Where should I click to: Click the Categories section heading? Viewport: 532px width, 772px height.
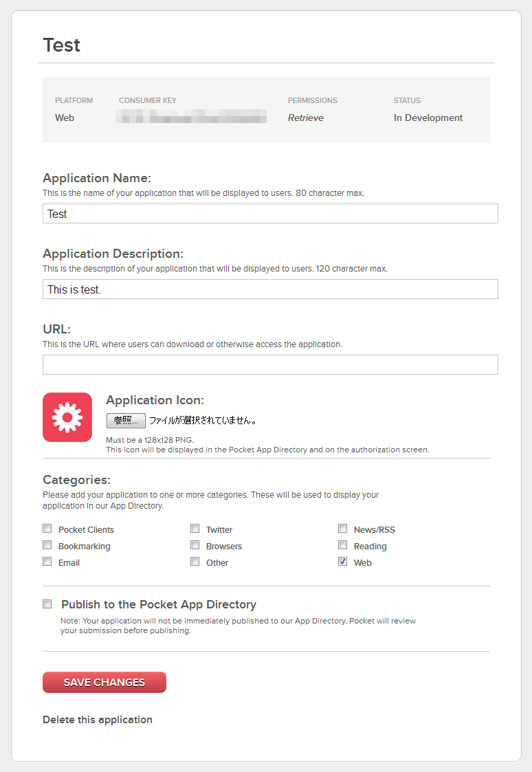(x=77, y=480)
